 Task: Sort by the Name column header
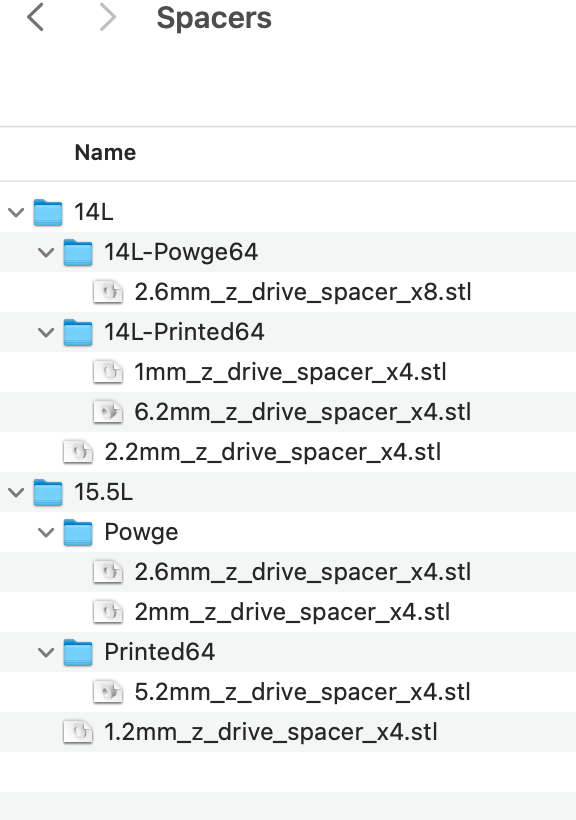tap(105, 153)
